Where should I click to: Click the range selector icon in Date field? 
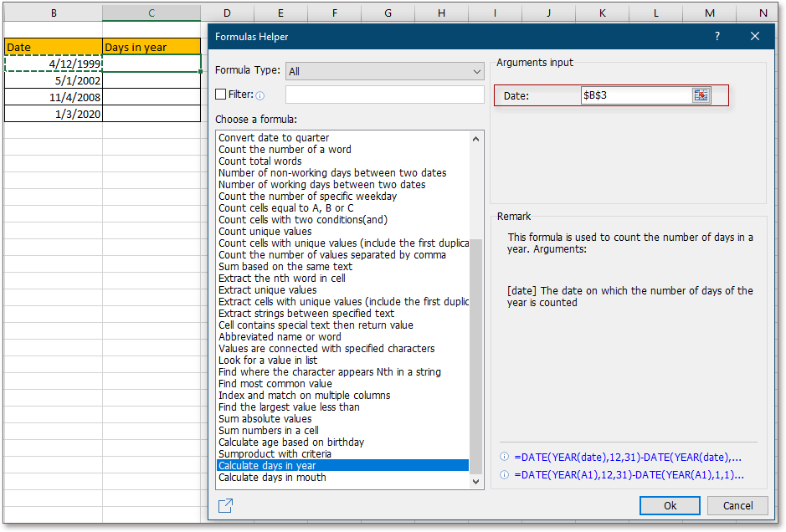tap(701, 95)
